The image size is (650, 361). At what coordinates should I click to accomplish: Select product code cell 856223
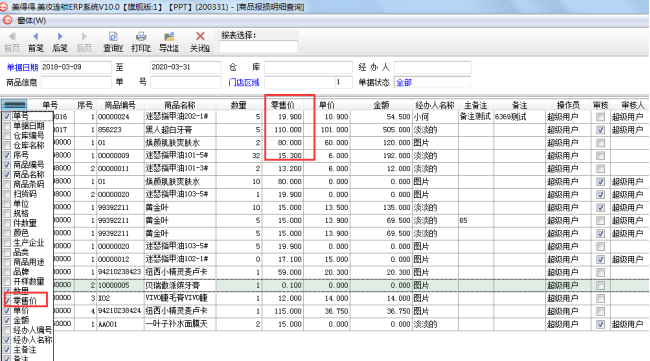click(120, 130)
